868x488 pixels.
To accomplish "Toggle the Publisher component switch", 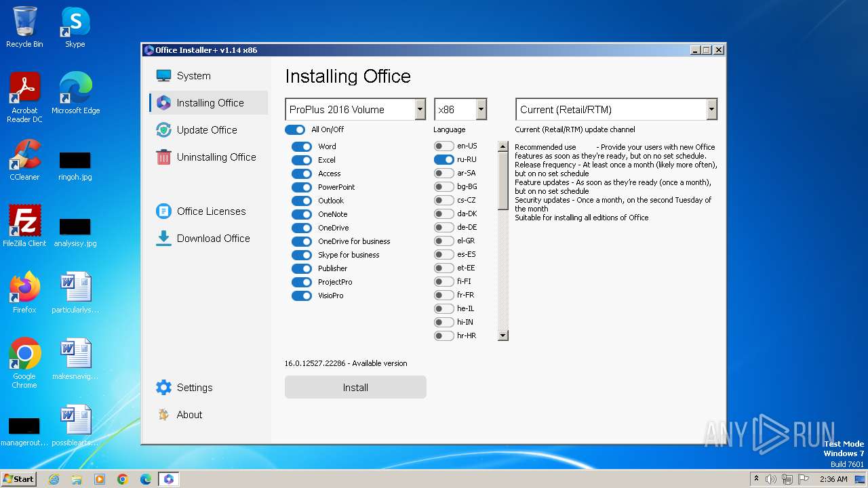I will pos(302,268).
